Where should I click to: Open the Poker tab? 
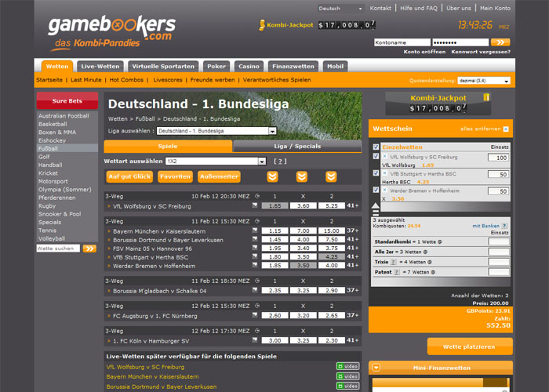click(216, 67)
